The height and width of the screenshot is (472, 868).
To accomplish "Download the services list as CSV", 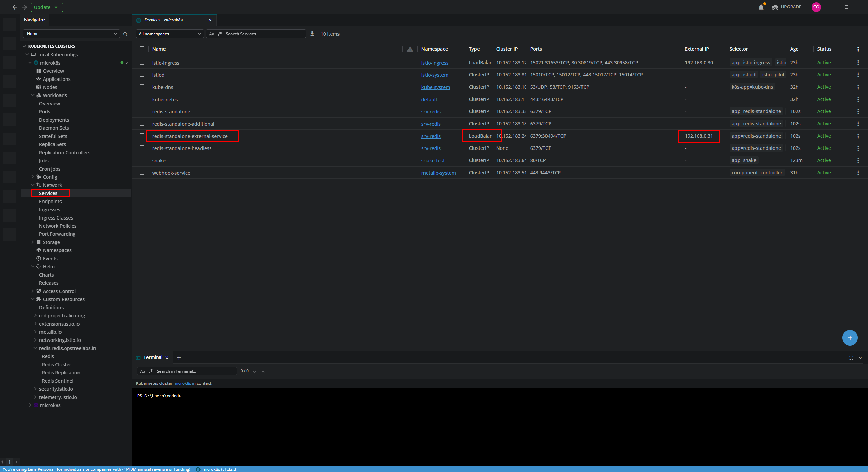I will tap(312, 34).
